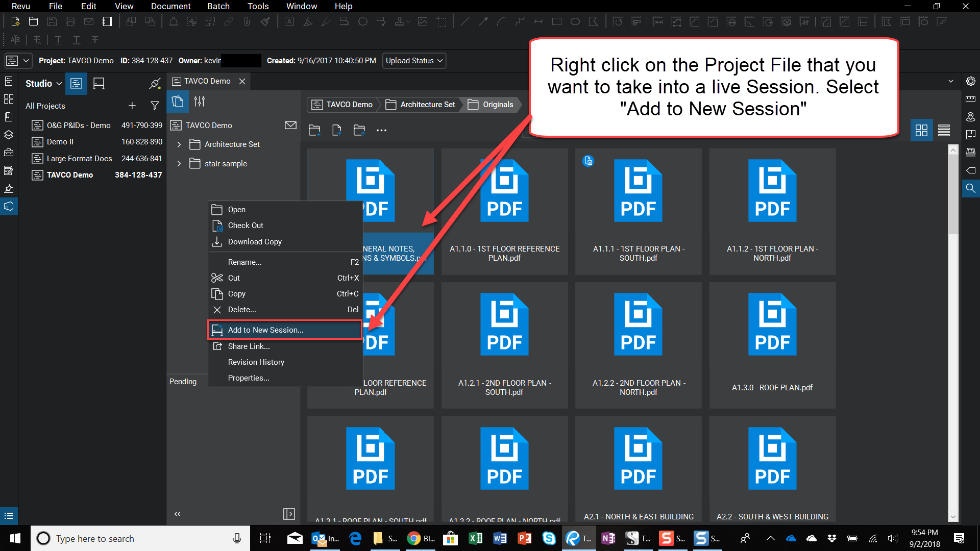The width and height of the screenshot is (980, 551).
Task: Select Add to New Session menu item
Action: coord(265,330)
